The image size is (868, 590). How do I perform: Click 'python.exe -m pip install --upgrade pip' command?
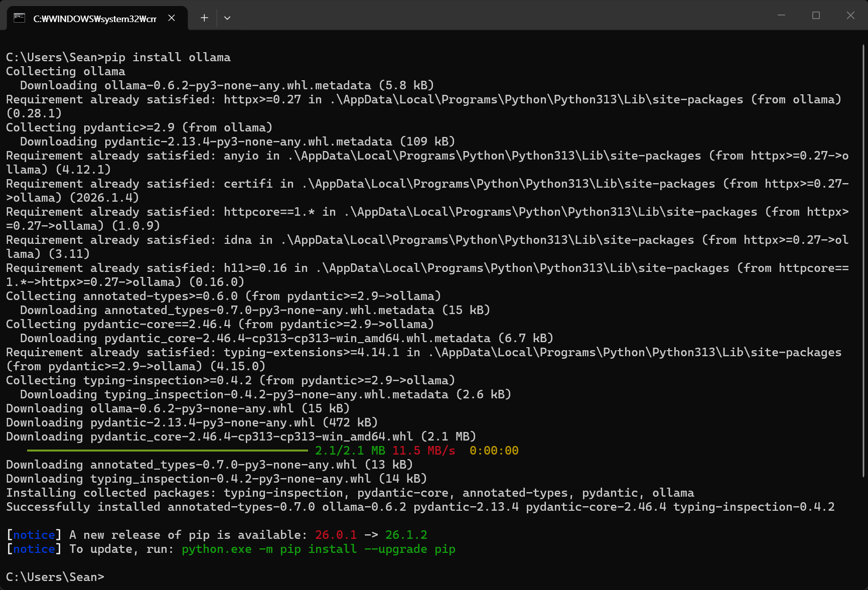(x=319, y=549)
